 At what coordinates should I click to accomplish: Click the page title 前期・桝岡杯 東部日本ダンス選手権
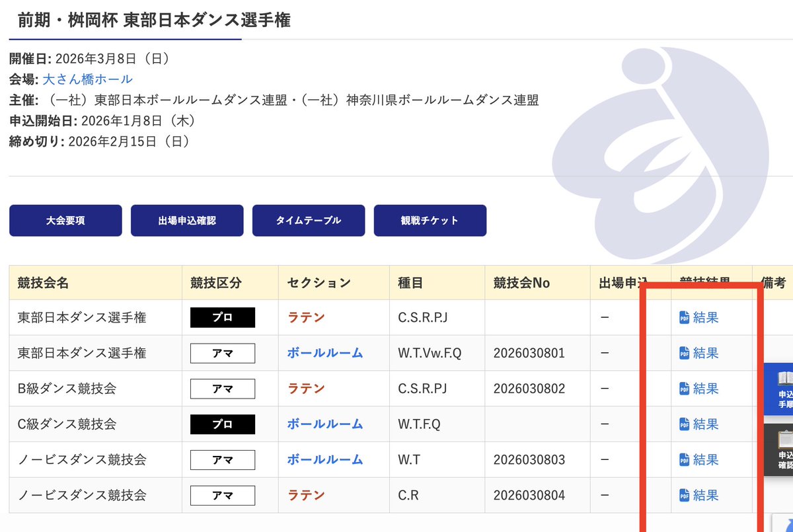pos(154,20)
